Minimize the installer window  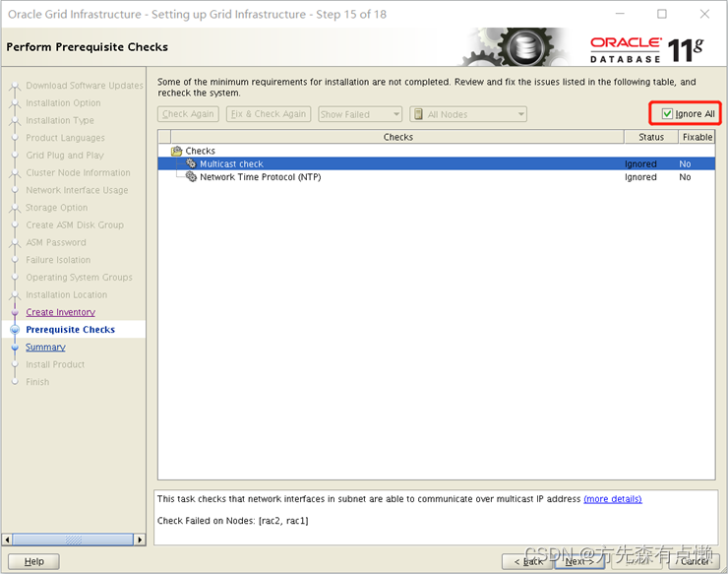coord(620,14)
